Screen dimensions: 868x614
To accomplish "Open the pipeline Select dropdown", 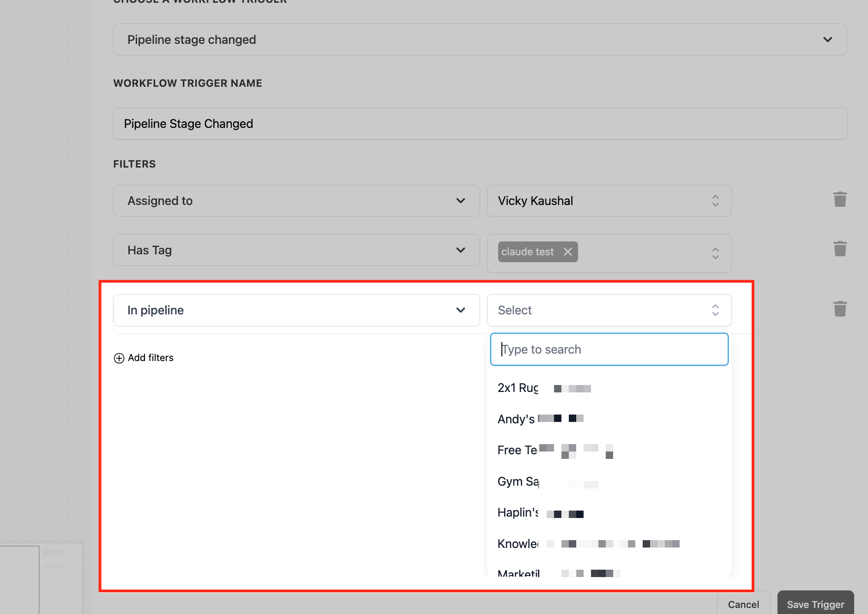I will 609,310.
